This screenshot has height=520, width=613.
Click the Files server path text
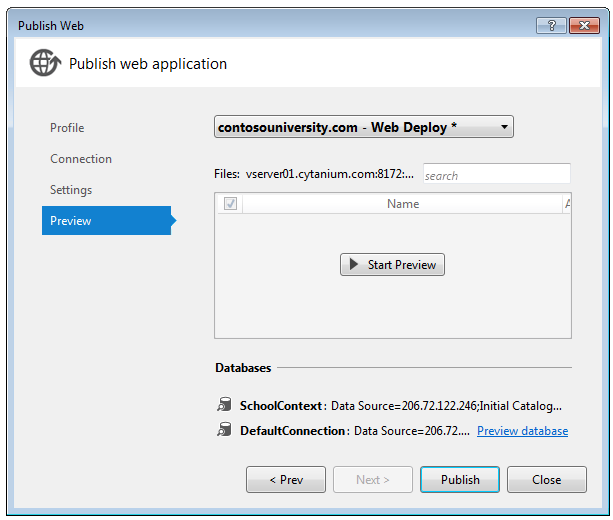(330, 174)
